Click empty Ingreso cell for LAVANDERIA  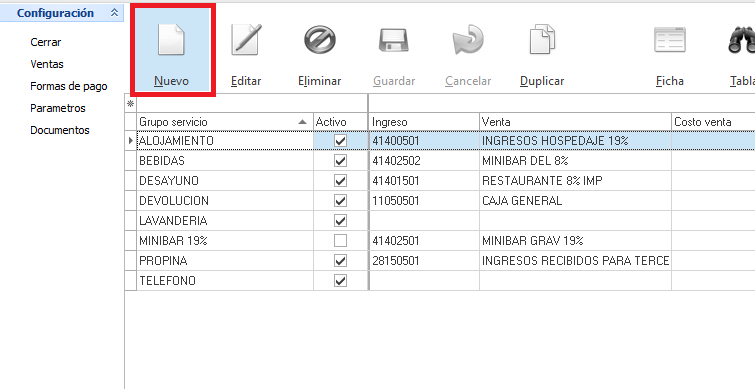coord(424,220)
